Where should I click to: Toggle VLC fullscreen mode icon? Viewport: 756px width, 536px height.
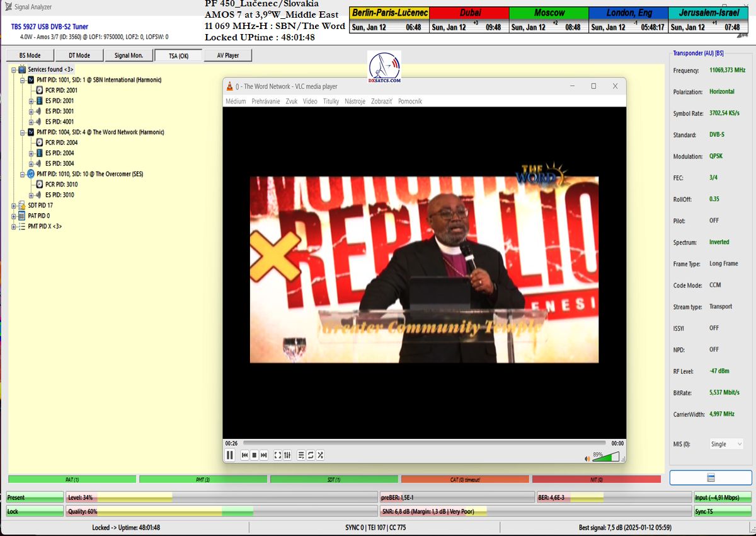[x=278, y=455]
